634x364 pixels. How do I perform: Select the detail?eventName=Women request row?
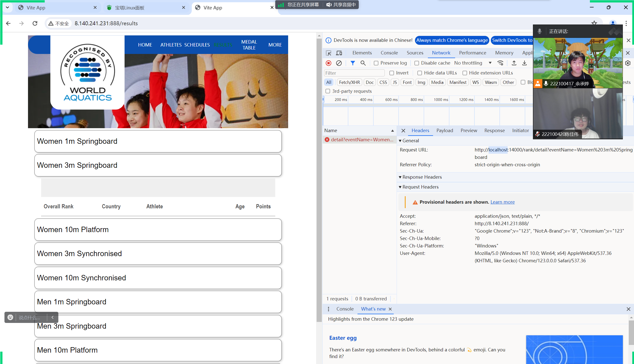pyautogui.click(x=359, y=140)
